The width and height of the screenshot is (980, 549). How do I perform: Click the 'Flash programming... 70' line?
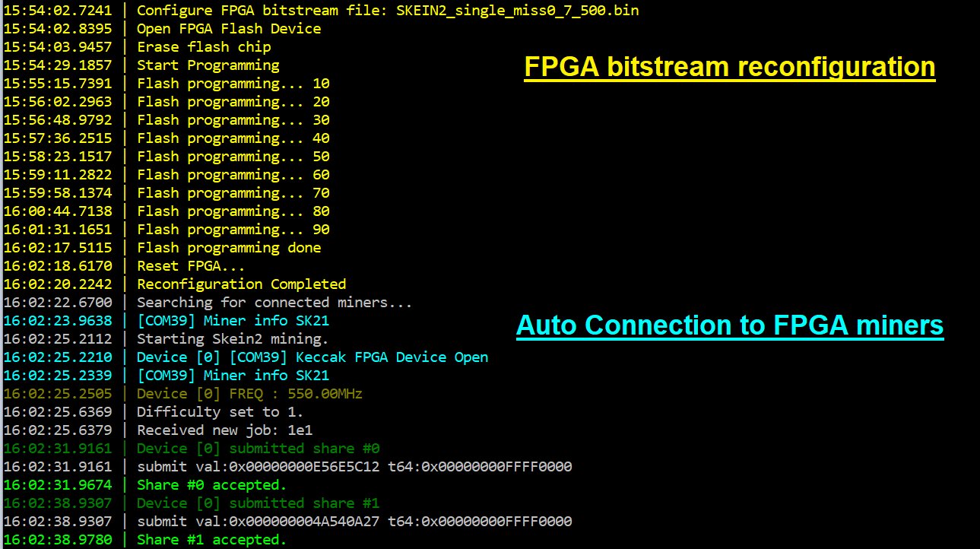click(x=167, y=193)
